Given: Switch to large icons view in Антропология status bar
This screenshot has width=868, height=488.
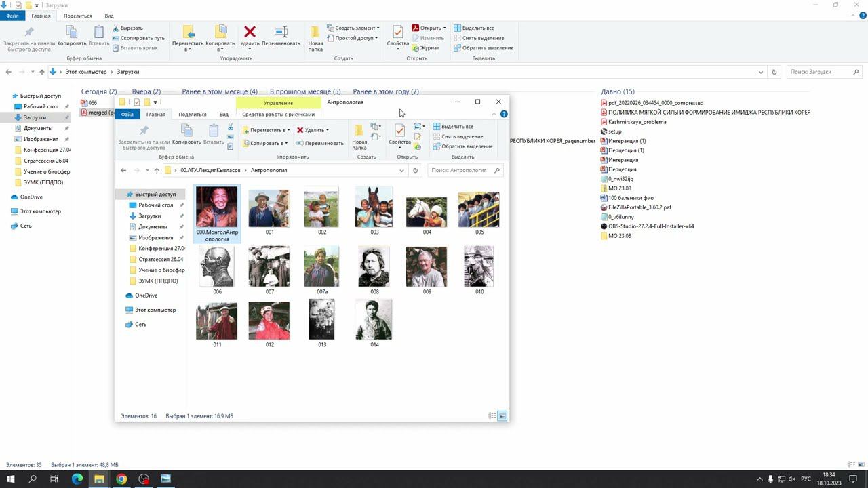Looking at the screenshot, I should (502, 415).
